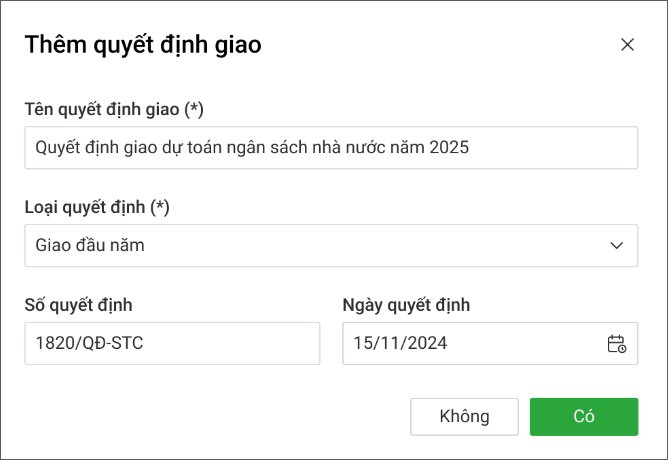
Task: Expand Loại quyết định dropdown arrow
Action: click(x=616, y=246)
